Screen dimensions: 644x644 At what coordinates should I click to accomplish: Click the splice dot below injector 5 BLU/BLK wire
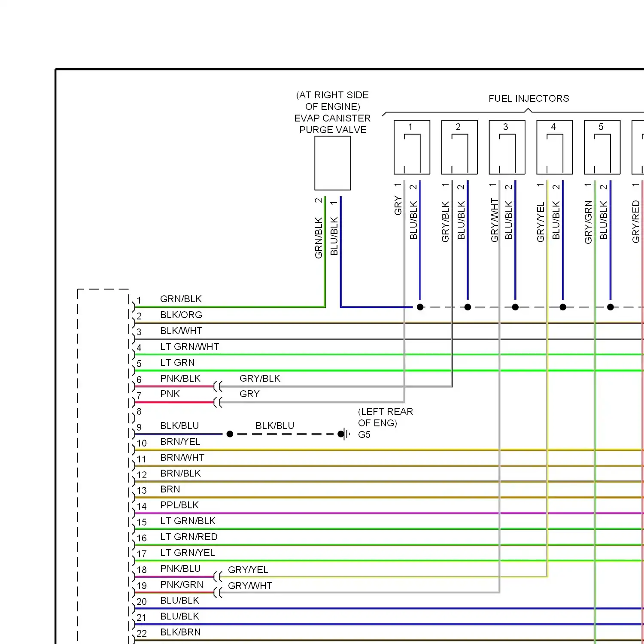pyautogui.click(x=611, y=307)
